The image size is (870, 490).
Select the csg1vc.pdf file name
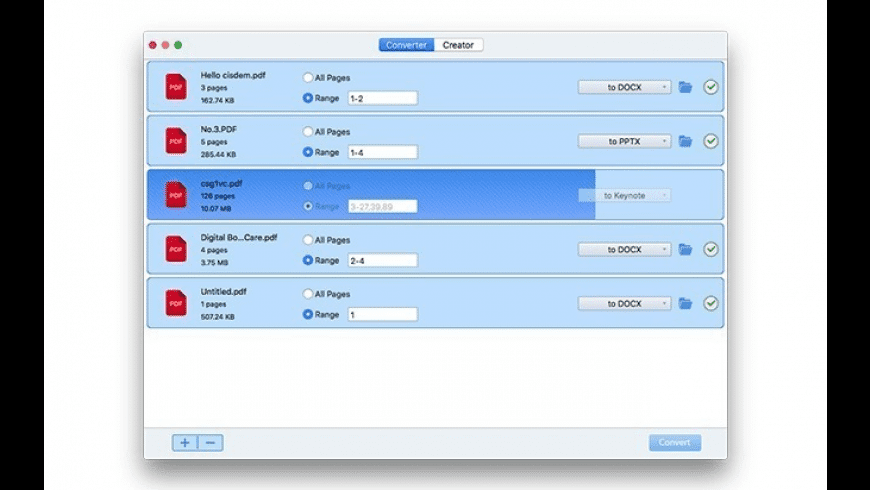(x=221, y=183)
